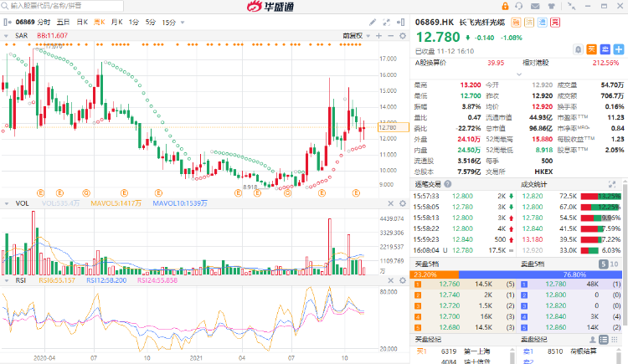The image size is (628, 364).
Task: Show 10-level order depth
Action: [614, 264]
